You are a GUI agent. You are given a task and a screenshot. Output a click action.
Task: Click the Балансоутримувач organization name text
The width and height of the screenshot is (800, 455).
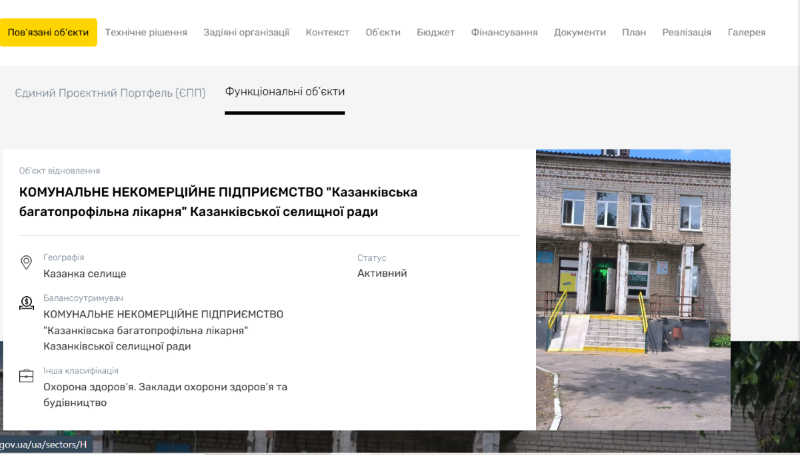pos(163,330)
